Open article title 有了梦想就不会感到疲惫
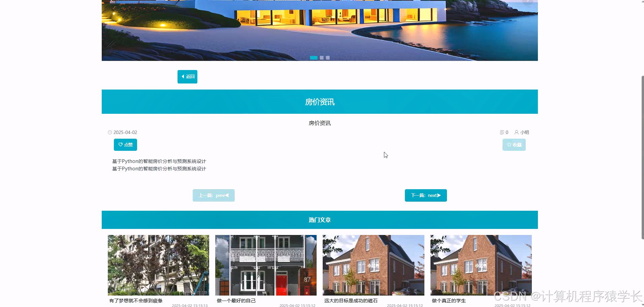Viewport: 644px width, 307px height. point(136,301)
